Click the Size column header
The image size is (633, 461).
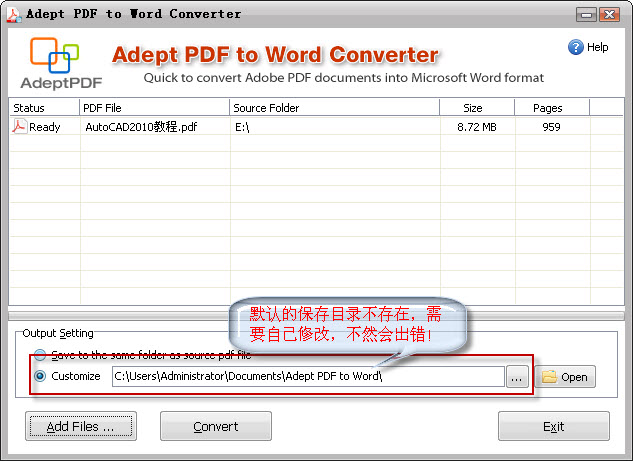[477, 108]
